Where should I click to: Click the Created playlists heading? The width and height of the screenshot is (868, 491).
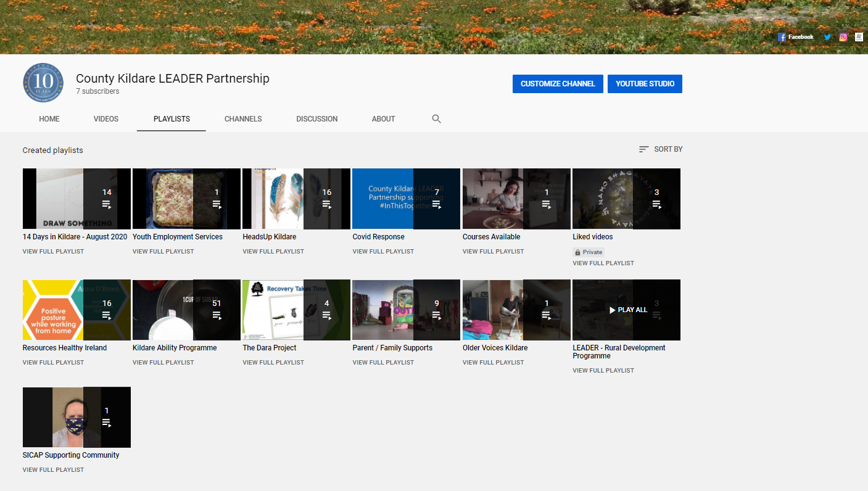(x=52, y=151)
